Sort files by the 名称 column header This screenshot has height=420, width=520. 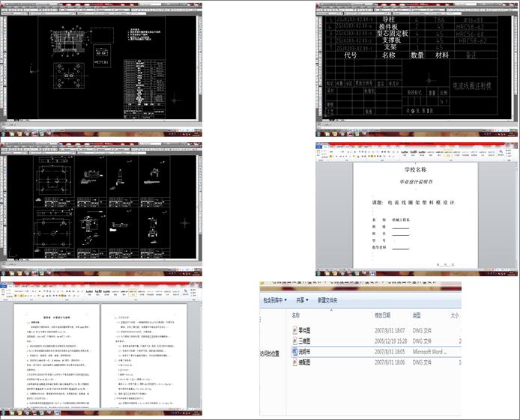[296, 315]
